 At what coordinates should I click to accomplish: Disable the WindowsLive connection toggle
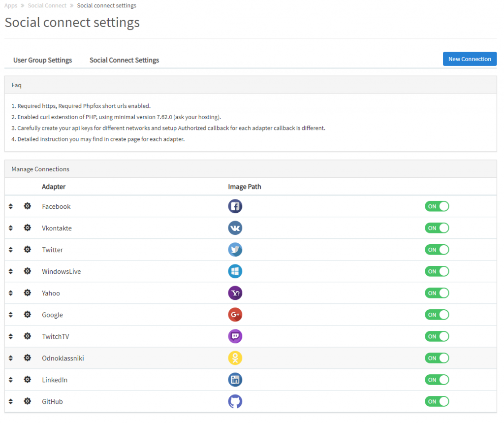point(437,271)
